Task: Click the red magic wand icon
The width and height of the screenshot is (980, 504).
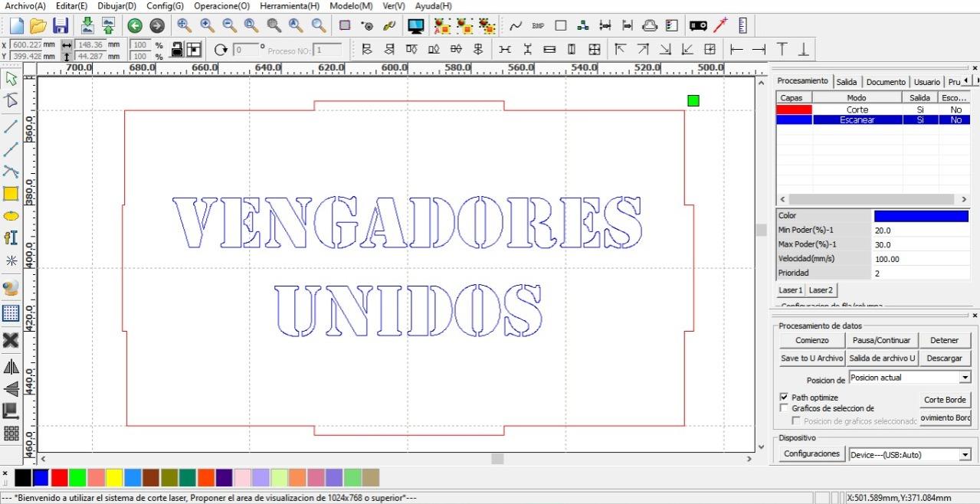Action: tap(720, 26)
